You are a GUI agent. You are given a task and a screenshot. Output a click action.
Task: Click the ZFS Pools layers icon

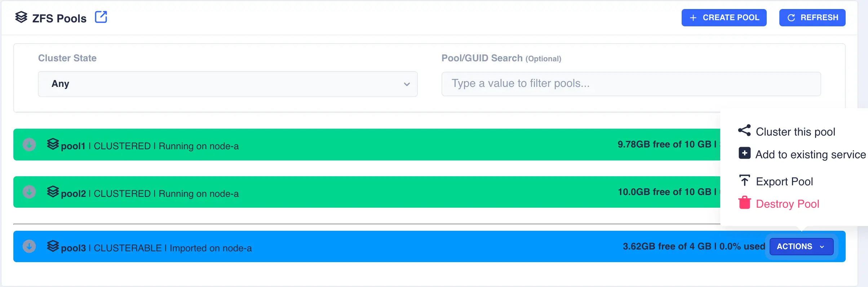(21, 17)
